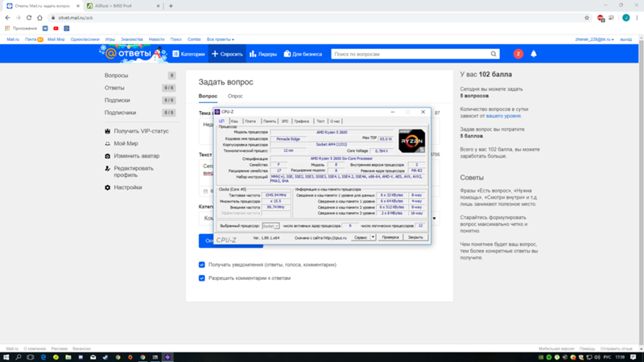
Task: Click Сервис button in CPU-Z
Action: (x=361, y=237)
